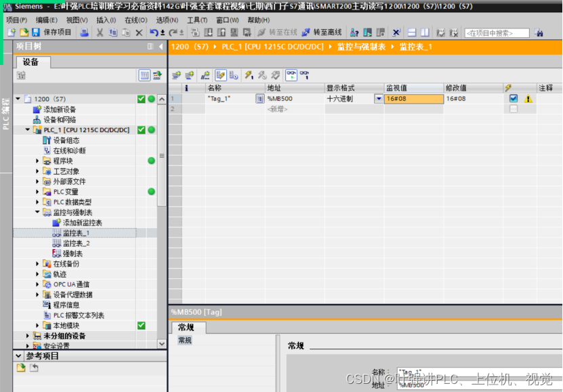Toggle the unchecked checkbox in row 2
This screenshot has height=392, width=563.
514,109
